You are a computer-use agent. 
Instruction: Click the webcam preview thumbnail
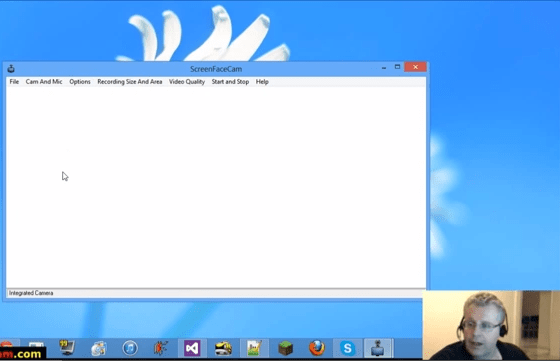pos(491,325)
